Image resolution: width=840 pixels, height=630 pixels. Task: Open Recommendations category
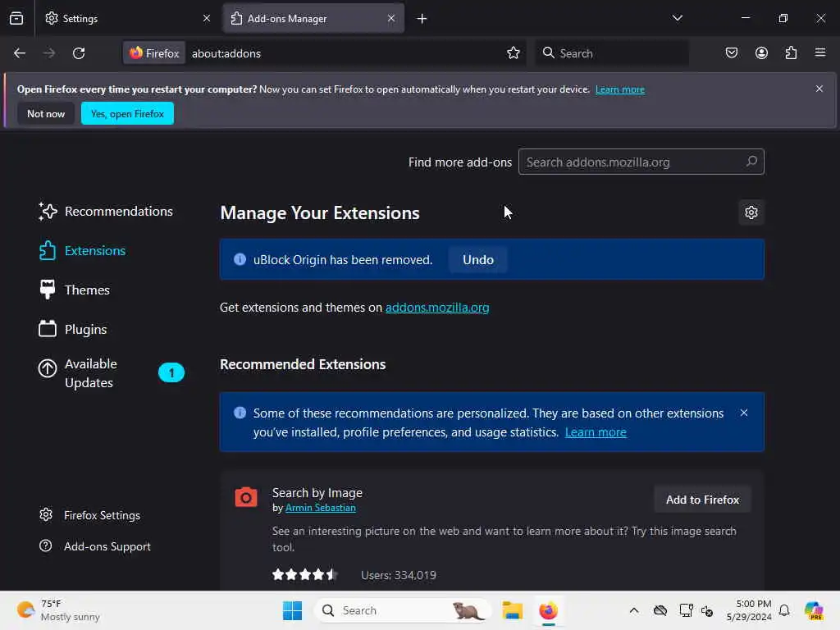106,212
